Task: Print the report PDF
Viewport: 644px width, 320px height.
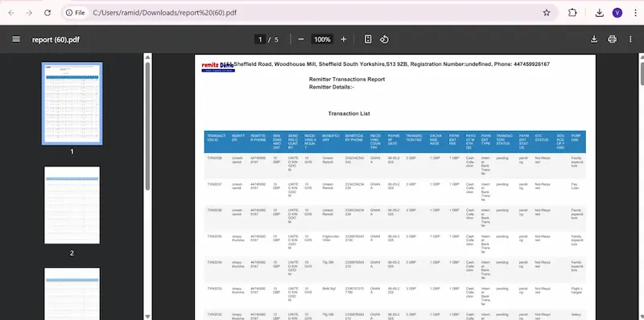Action: pyautogui.click(x=612, y=39)
